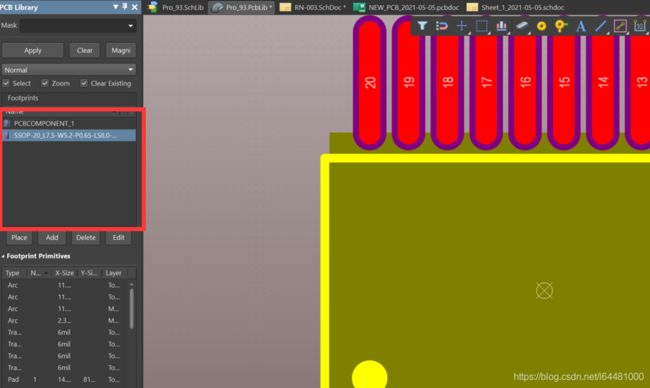650x388 pixels.
Task: Sort primitives by Y-Size column
Action: pyautogui.click(x=89, y=273)
